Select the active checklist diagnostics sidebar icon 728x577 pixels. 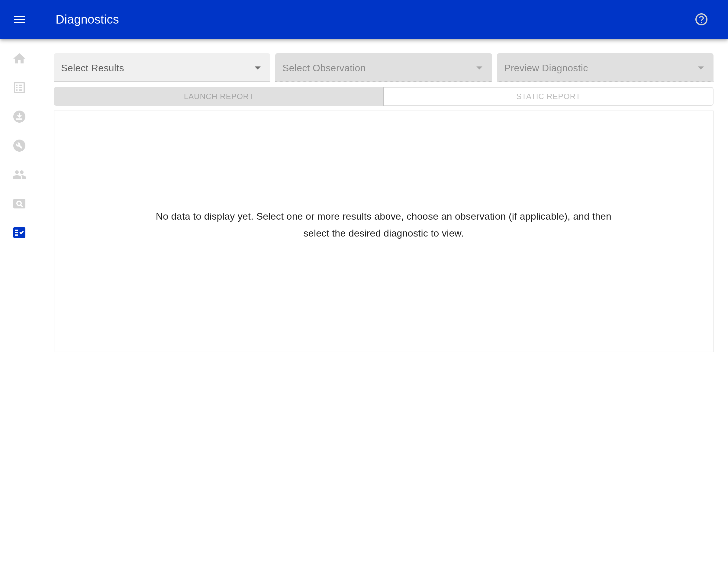[19, 233]
